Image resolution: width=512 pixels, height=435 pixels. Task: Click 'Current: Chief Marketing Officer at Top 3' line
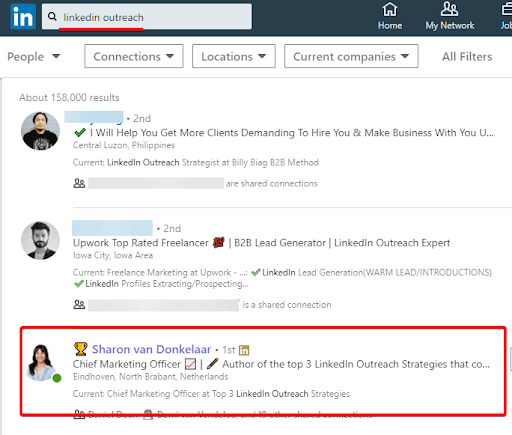pos(211,394)
